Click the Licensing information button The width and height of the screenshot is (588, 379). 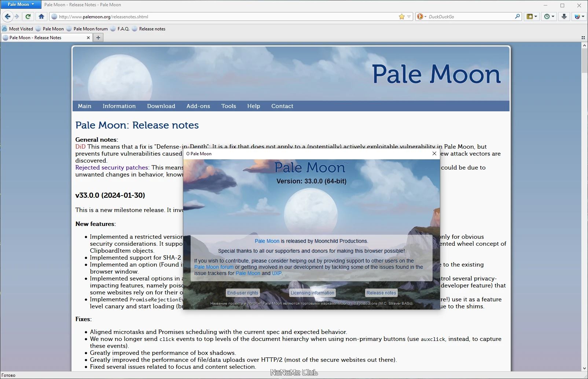(312, 293)
